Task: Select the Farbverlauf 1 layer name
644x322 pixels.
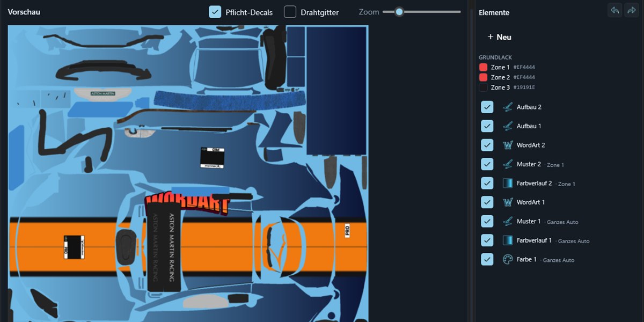Action: coord(535,240)
